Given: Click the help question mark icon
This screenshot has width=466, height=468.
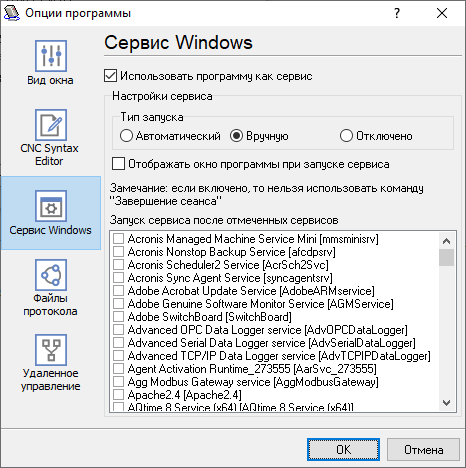Looking at the screenshot, I should coord(397,13).
